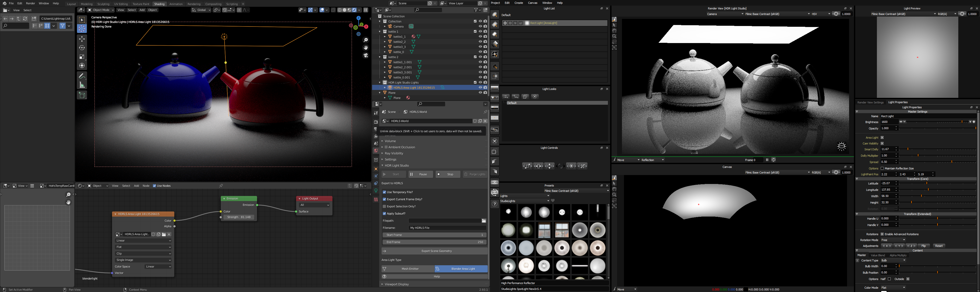Viewport: 980px width, 292px height.
Task: Open the Create menu in HDR Light Studio
Action: pyautogui.click(x=519, y=3)
